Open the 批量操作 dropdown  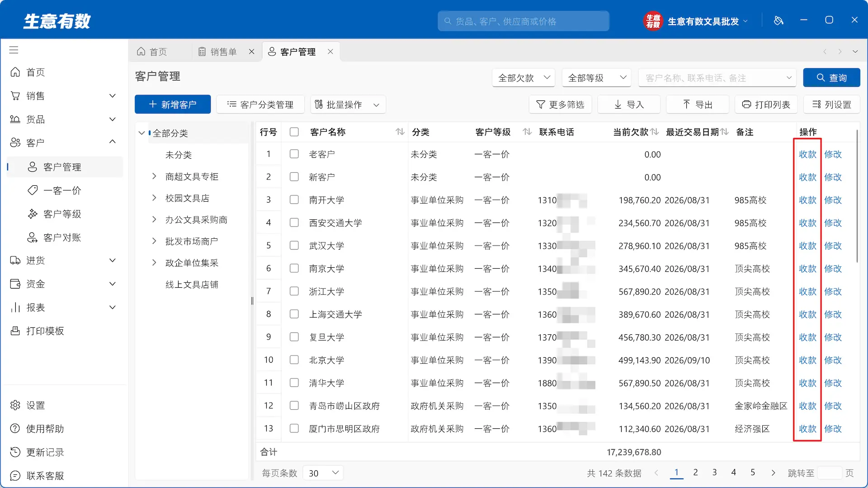[x=348, y=104]
